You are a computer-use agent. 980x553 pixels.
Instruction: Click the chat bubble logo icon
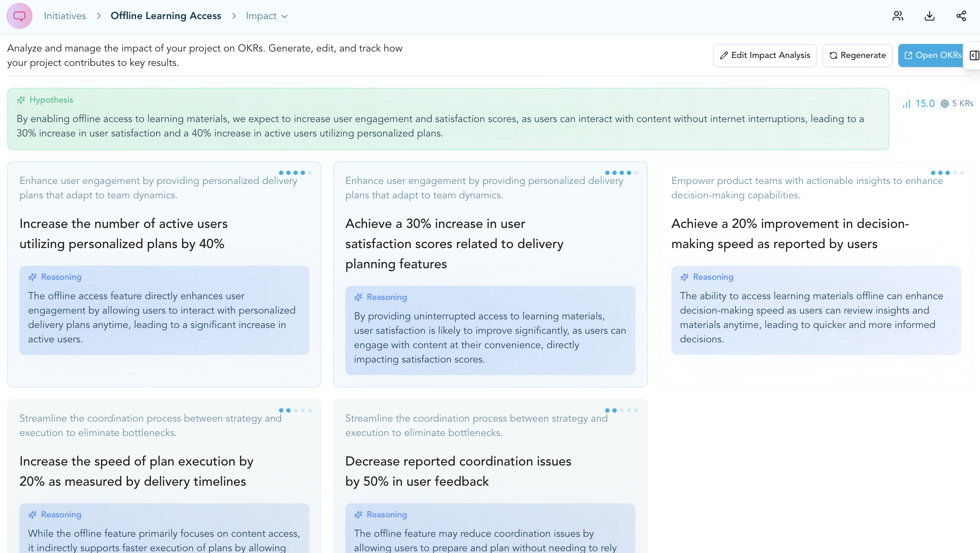coord(19,16)
